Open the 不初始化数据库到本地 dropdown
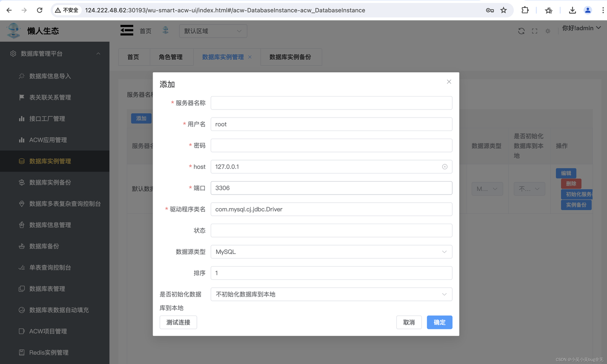Screen dimensions: 607x364 (x=444, y=294)
